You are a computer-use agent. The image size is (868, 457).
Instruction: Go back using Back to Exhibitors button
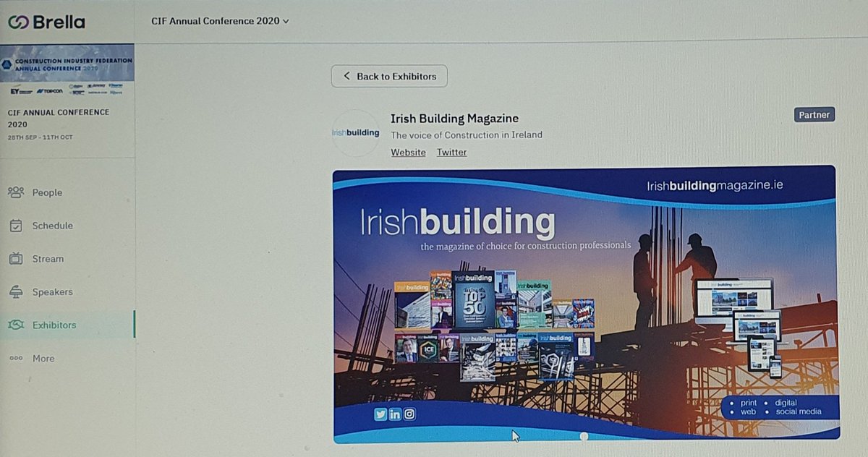389,76
